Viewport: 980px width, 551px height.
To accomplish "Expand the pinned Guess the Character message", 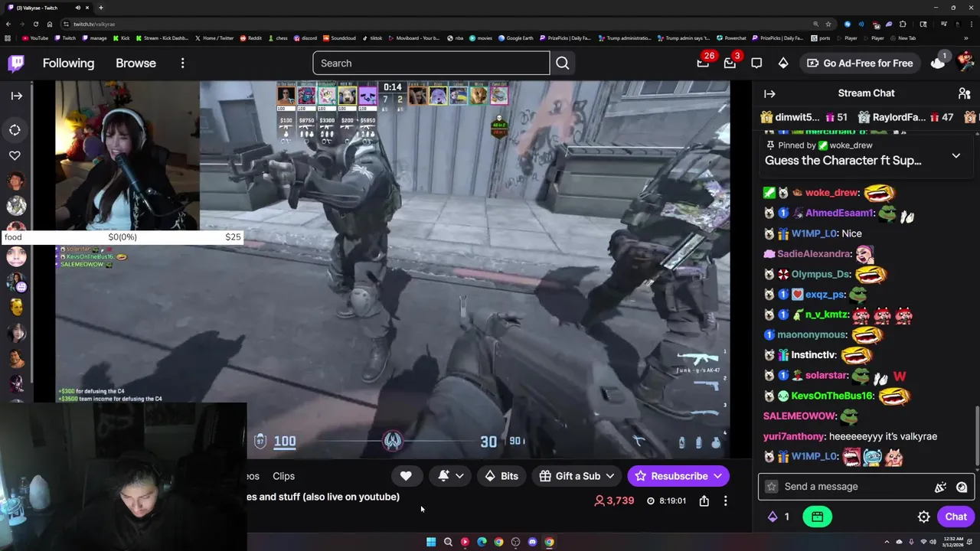I will 955,156.
